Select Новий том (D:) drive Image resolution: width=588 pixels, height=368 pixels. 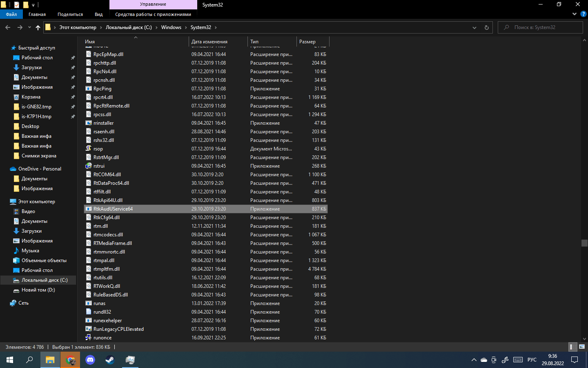pos(38,290)
